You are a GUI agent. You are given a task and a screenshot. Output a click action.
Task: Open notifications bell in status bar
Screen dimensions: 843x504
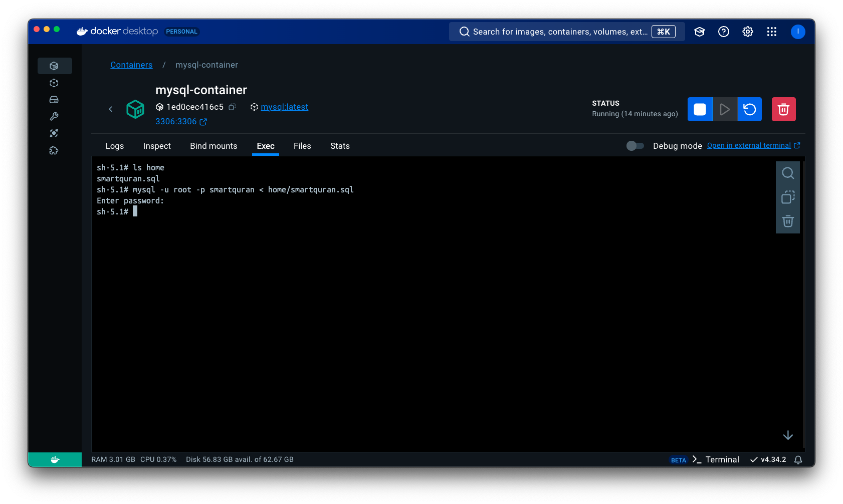tap(798, 460)
